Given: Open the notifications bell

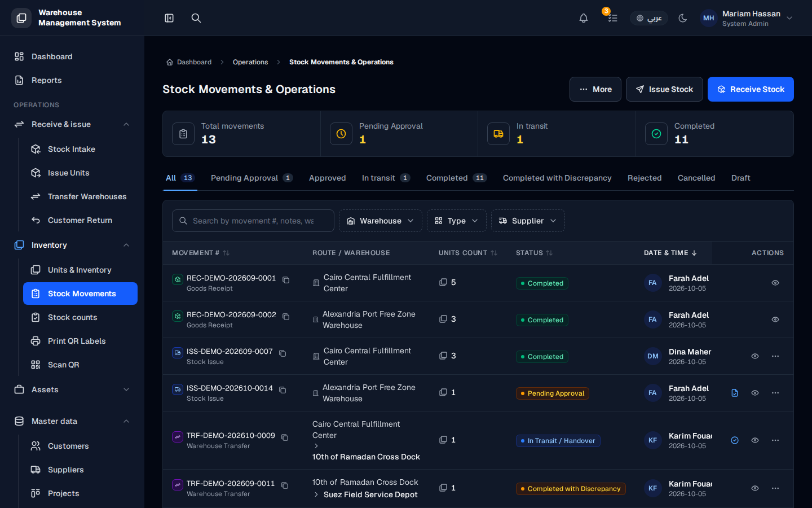Looking at the screenshot, I should coord(584,18).
